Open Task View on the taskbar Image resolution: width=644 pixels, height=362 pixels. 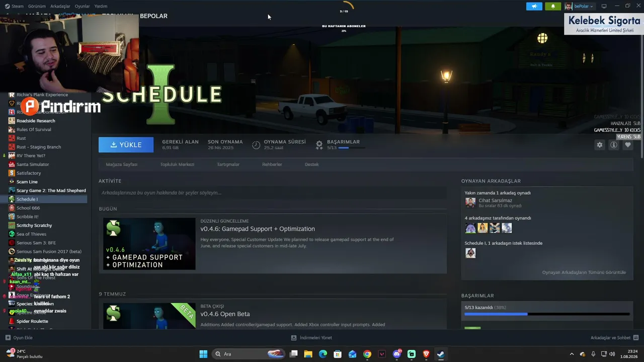click(293, 354)
